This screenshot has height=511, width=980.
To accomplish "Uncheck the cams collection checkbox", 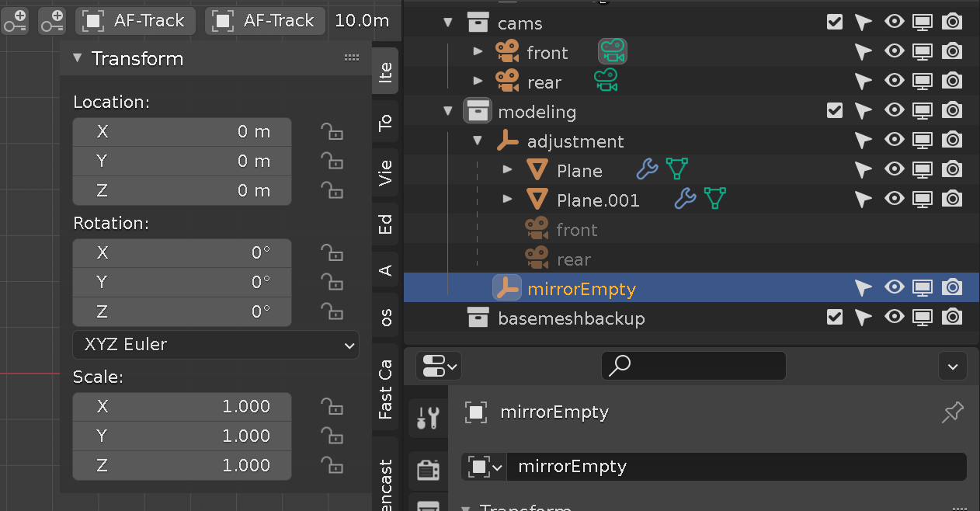I will tap(835, 23).
